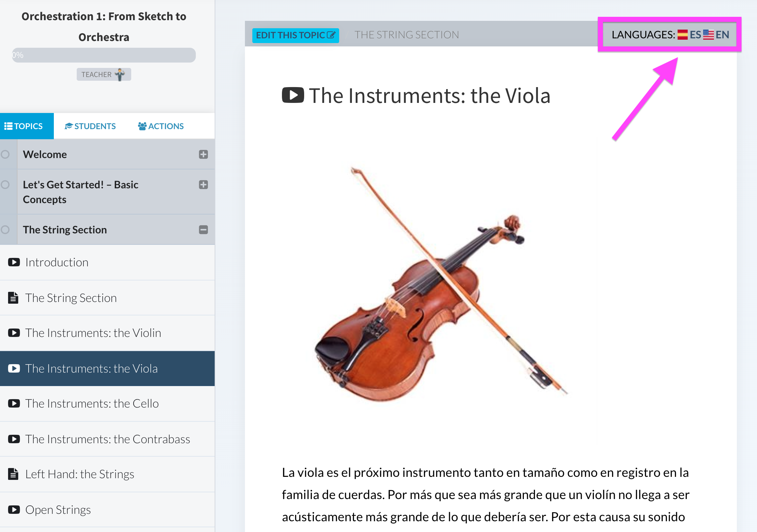Click the Edit This Topic button
This screenshot has height=532, width=757.
pos(295,35)
